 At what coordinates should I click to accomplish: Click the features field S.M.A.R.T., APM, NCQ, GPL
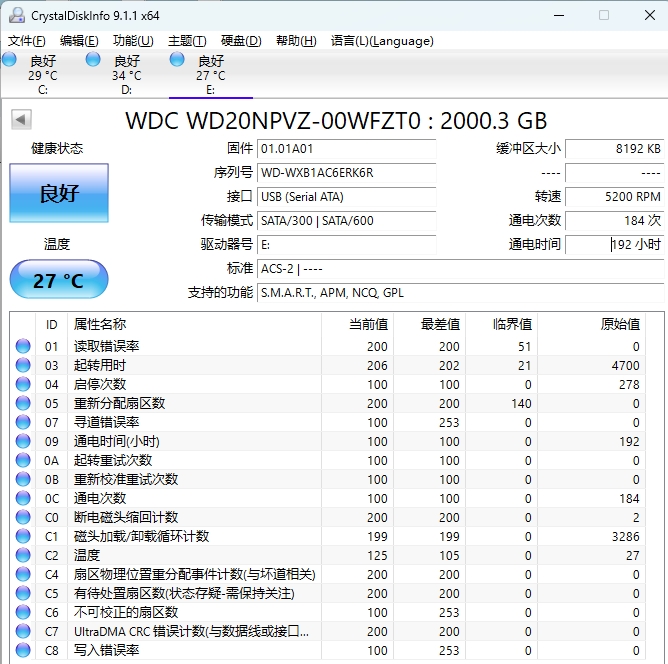point(461,293)
